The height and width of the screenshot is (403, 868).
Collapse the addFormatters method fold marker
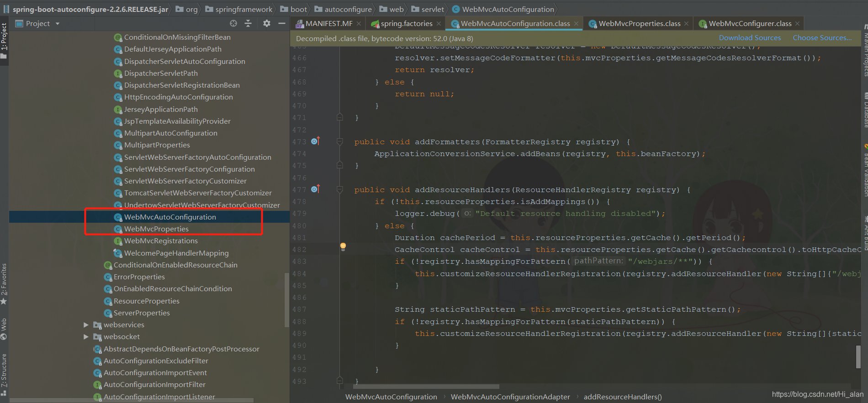pyautogui.click(x=340, y=142)
